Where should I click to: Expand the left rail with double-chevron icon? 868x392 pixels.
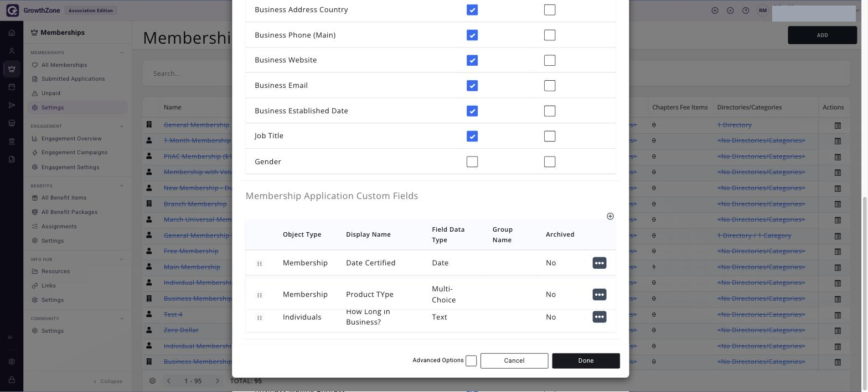coord(10,337)
